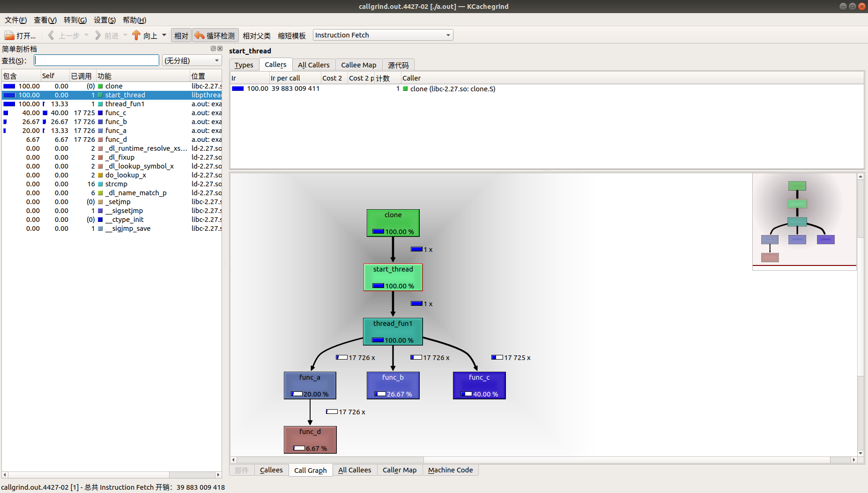Click the Forward arrow icon

tap(98, 36)
